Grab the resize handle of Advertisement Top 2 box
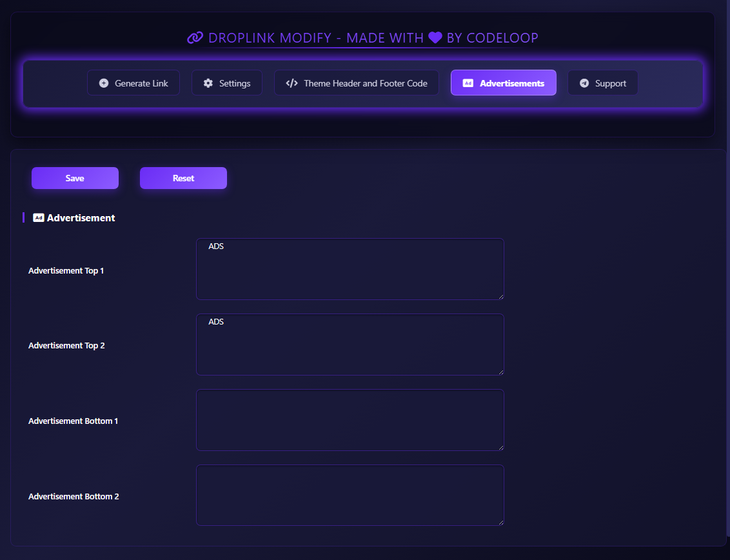The image size is (730, 560). pyautogui.click(x=501, y=372)
